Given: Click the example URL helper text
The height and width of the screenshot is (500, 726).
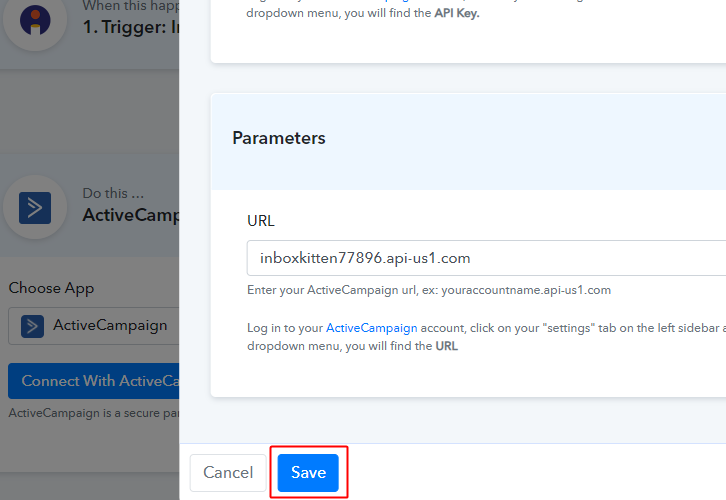Looking at the screenshot, I should tap(429, 290).
